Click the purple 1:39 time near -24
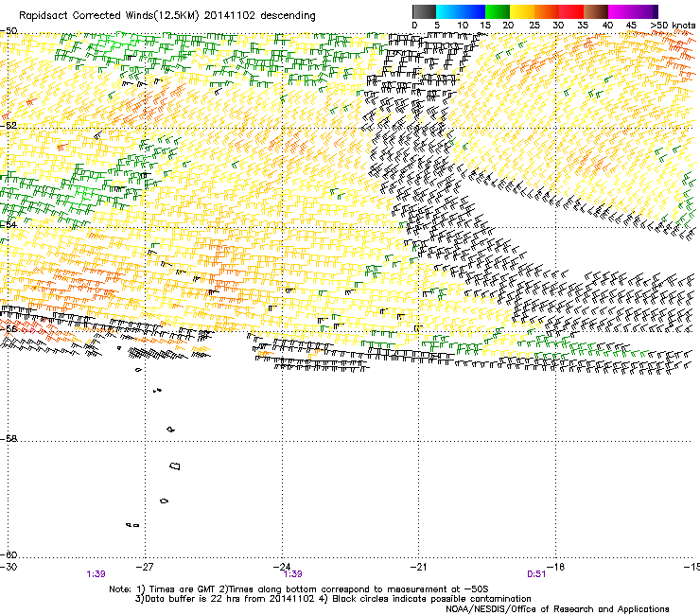This screenshot has width=700, height=615. 293,574
